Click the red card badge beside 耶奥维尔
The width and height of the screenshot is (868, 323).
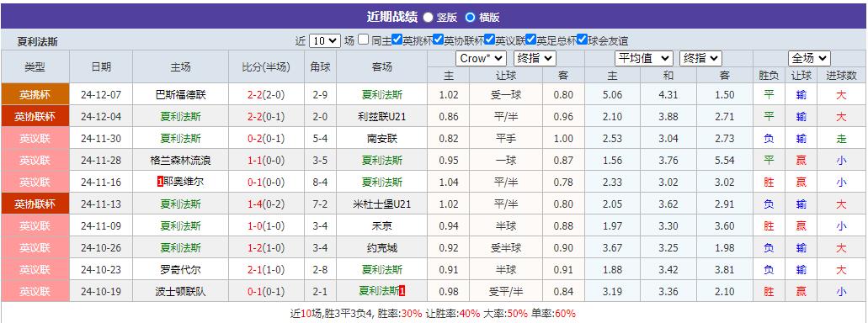(161, 182)
